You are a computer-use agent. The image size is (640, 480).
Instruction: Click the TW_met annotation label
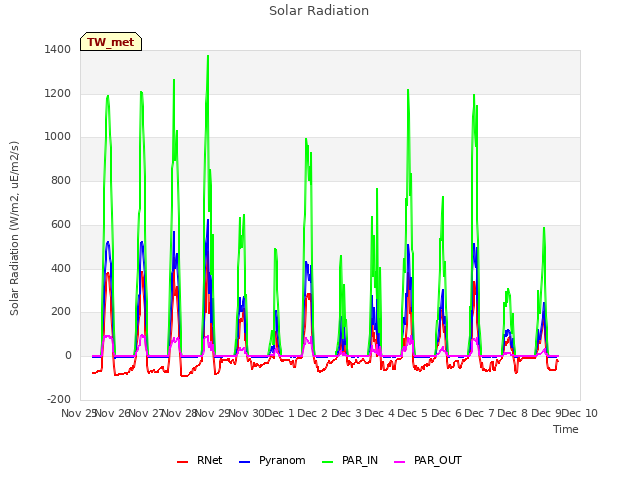(x=111, y=42)
